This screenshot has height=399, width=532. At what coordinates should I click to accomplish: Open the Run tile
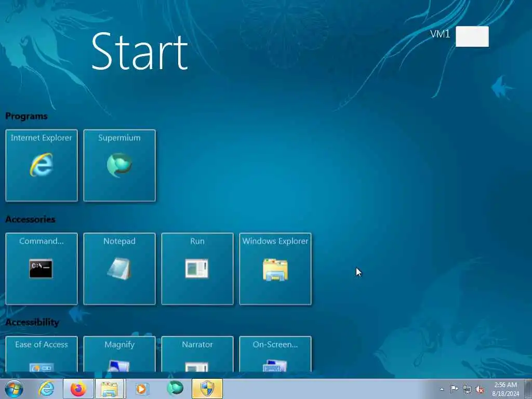(x=197, y=269)
